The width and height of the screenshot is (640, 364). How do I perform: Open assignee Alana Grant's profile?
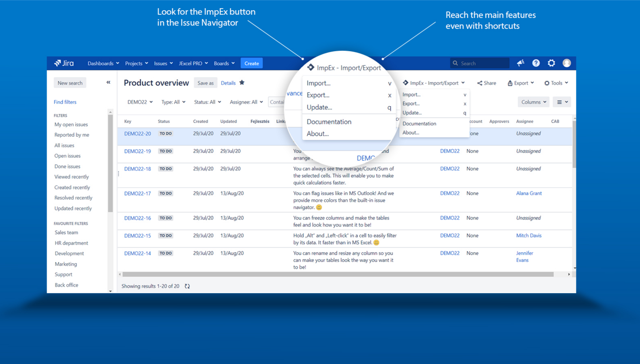(529, 193)
